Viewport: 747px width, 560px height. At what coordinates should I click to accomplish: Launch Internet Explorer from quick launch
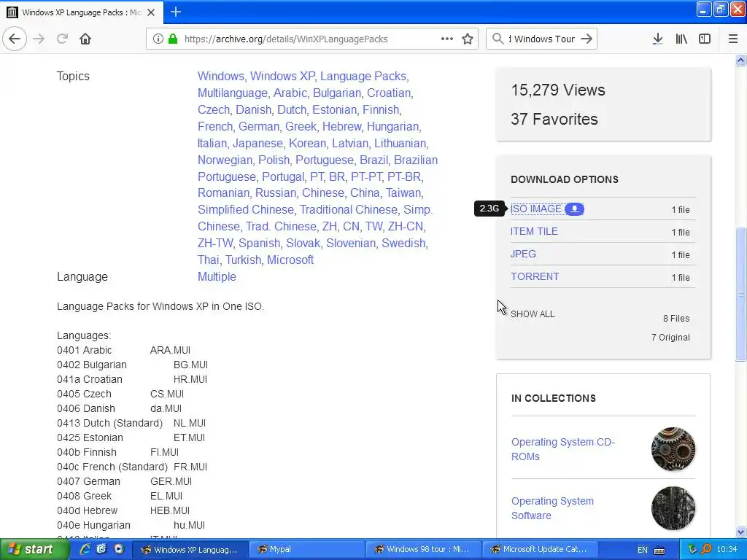85,549
